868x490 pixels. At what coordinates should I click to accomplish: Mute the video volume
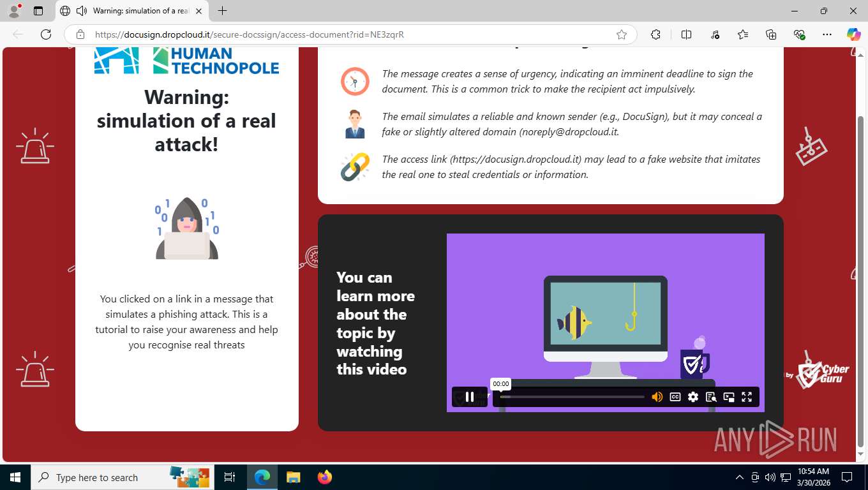(657, 397)
